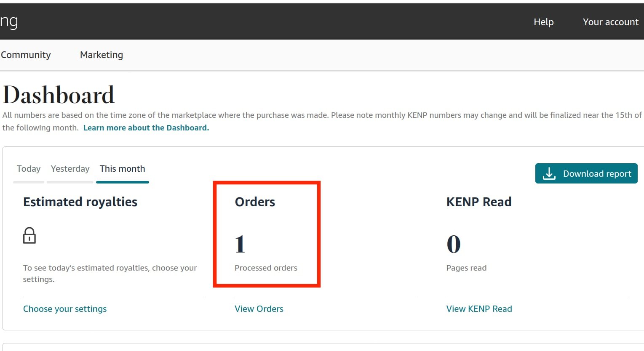Open the Choose your settings link
644x351 pixels.
pos(65,309)
